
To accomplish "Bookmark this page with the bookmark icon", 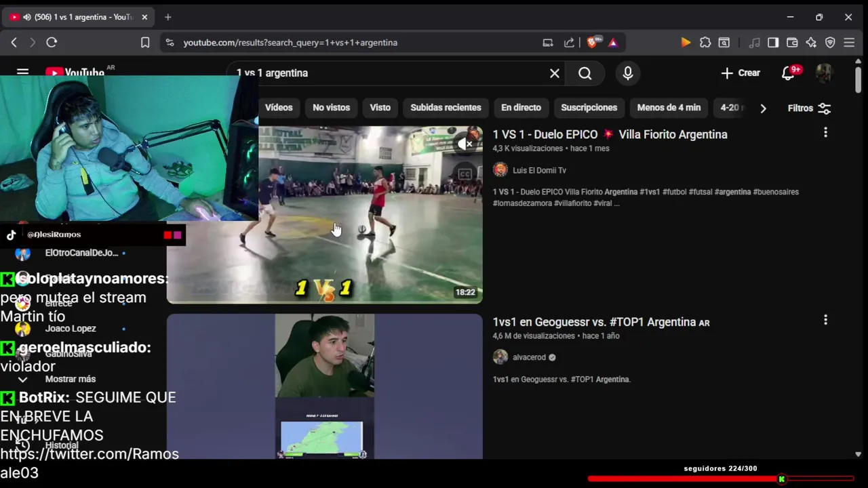I will pyautogui.click(x=145, y=42).
